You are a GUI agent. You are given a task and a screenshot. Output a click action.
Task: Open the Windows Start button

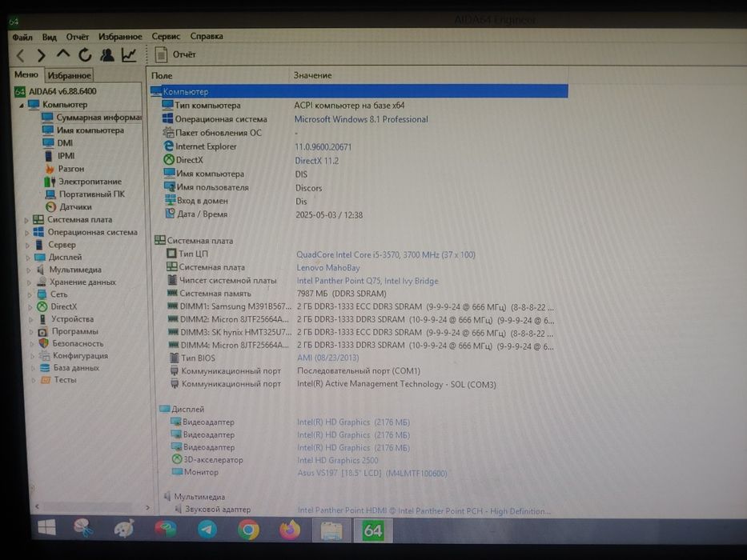point(46,528)
